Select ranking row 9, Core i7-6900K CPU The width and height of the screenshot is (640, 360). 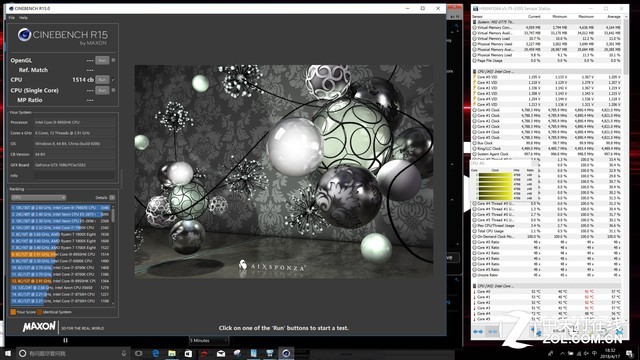coord(60,261)
